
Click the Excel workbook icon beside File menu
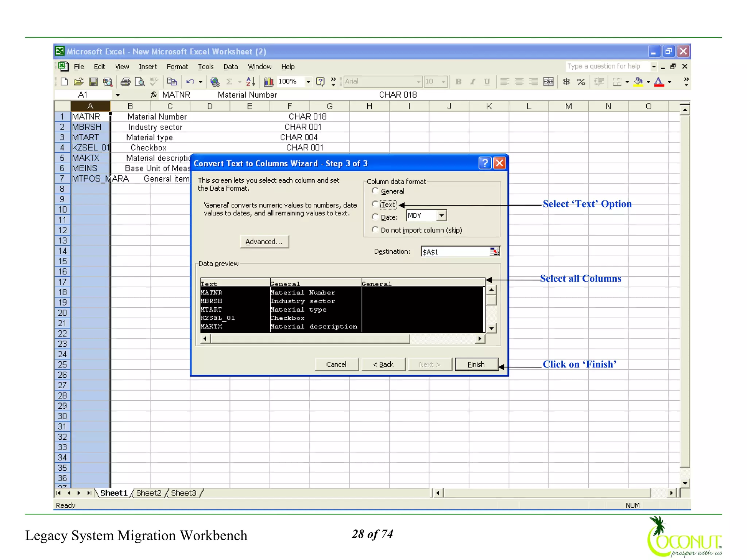coord(63,66)
